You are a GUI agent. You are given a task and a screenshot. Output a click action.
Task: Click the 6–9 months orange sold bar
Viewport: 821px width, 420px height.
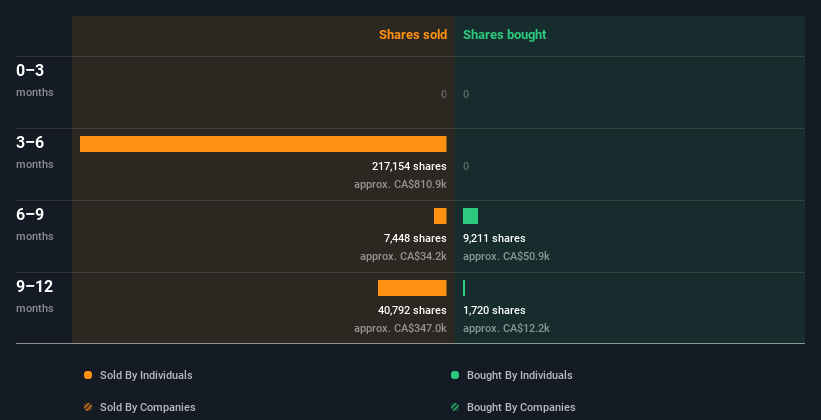coord(440,216)
